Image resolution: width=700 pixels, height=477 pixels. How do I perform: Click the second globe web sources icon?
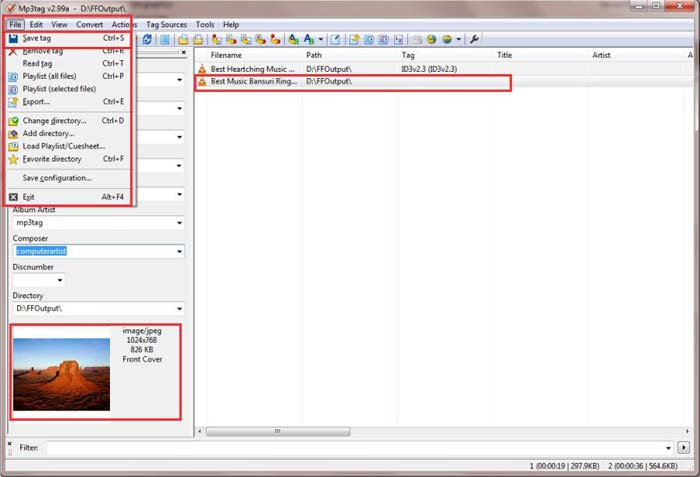(447, 39)
